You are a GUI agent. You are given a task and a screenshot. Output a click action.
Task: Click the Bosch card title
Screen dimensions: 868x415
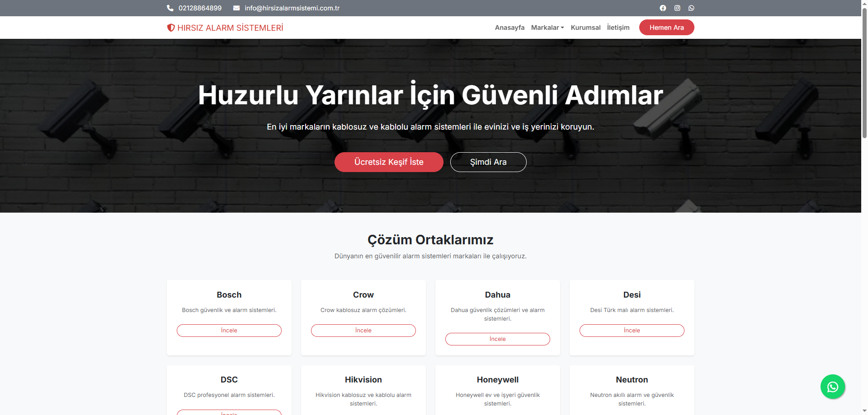tap(229, 295)
